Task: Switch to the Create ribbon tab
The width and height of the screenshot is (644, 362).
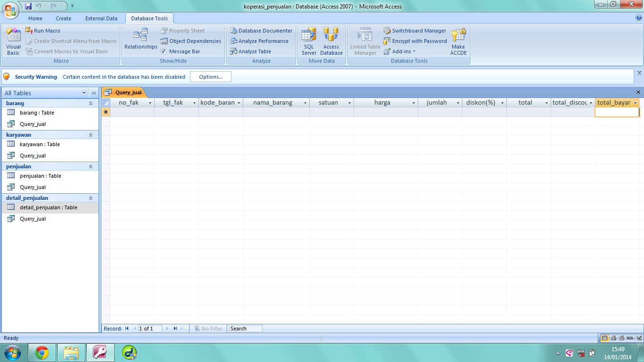Action: click(x=63, y=18)
